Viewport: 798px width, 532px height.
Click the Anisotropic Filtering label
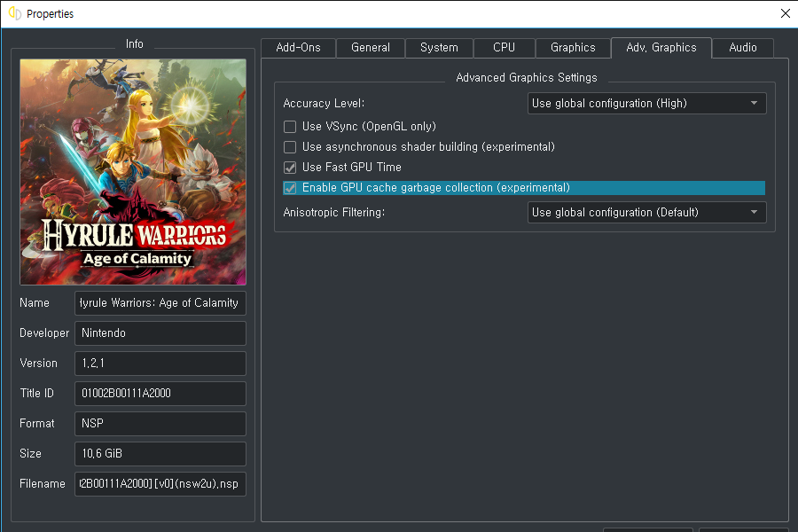(x=334, y=212)
